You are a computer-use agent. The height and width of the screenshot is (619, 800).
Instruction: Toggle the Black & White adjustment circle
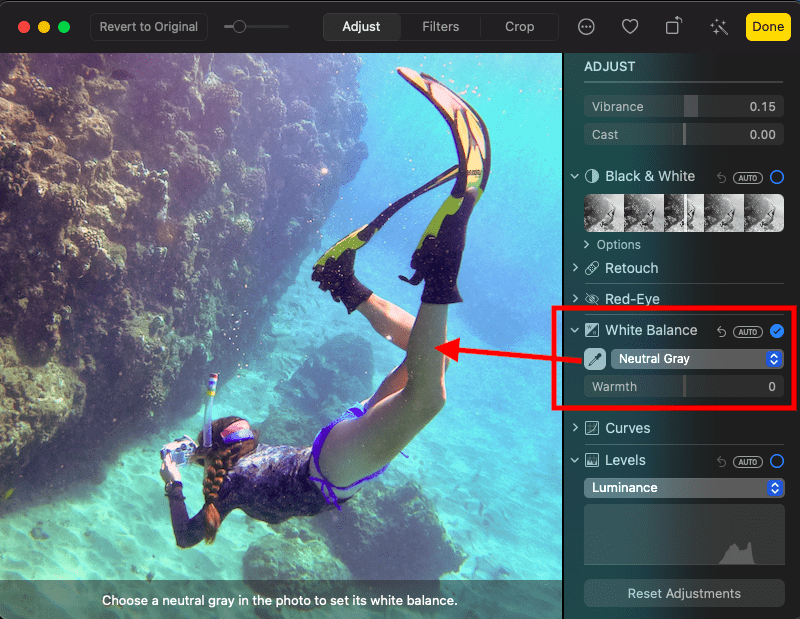777,177
